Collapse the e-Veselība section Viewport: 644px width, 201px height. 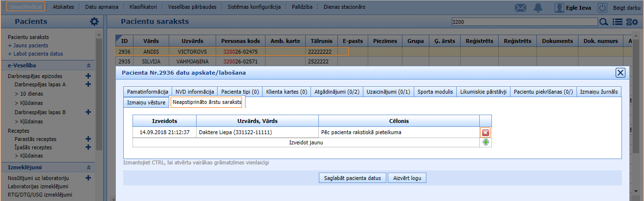[89, 65]
